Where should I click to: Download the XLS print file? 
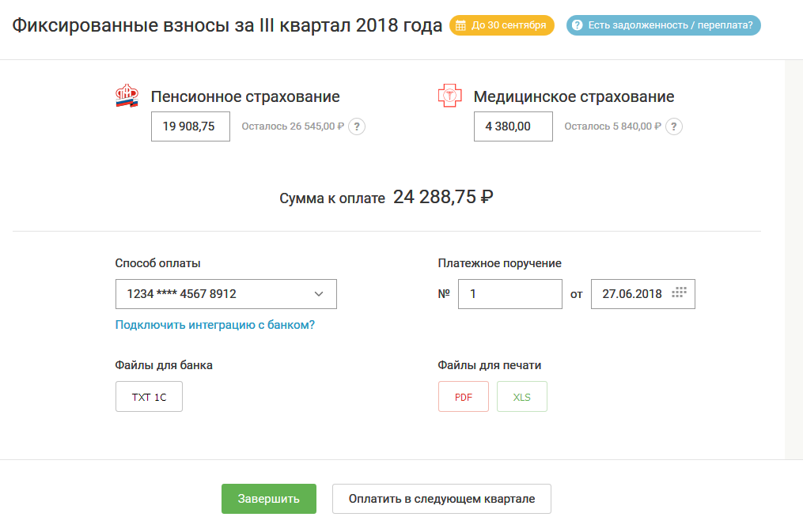(522, 397)
